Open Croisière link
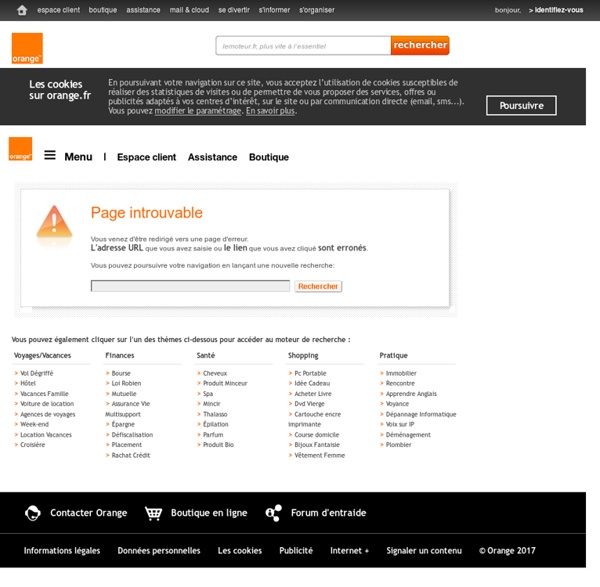600x587 pixels. tap(33, 445)
